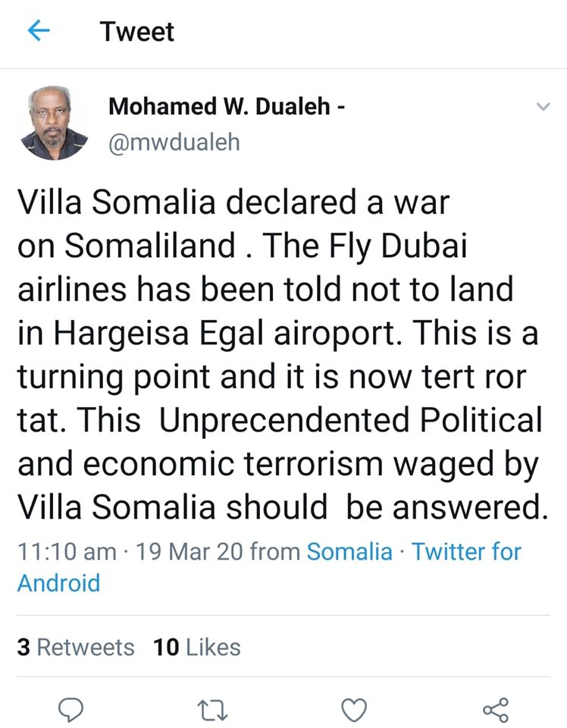Open the Somalia location link

tap(349, 551)
